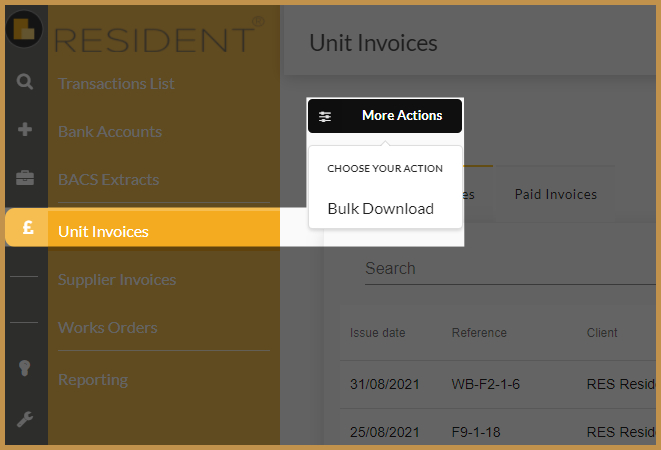Go to Bank Accounts
The image size is (661, 450).
(110, 132)
